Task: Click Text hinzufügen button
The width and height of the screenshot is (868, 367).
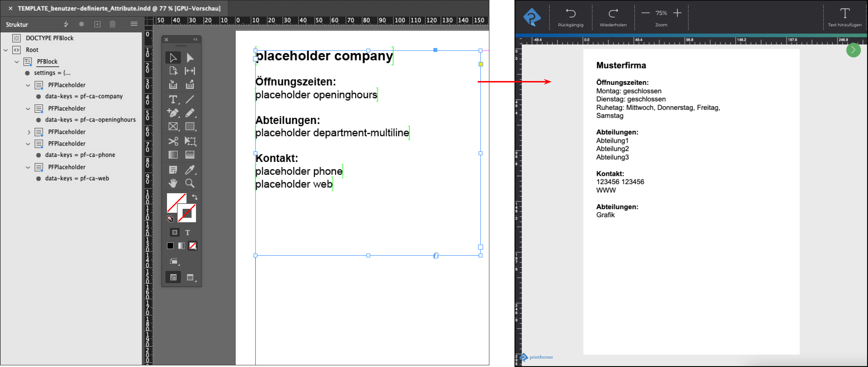Action: 844,17
